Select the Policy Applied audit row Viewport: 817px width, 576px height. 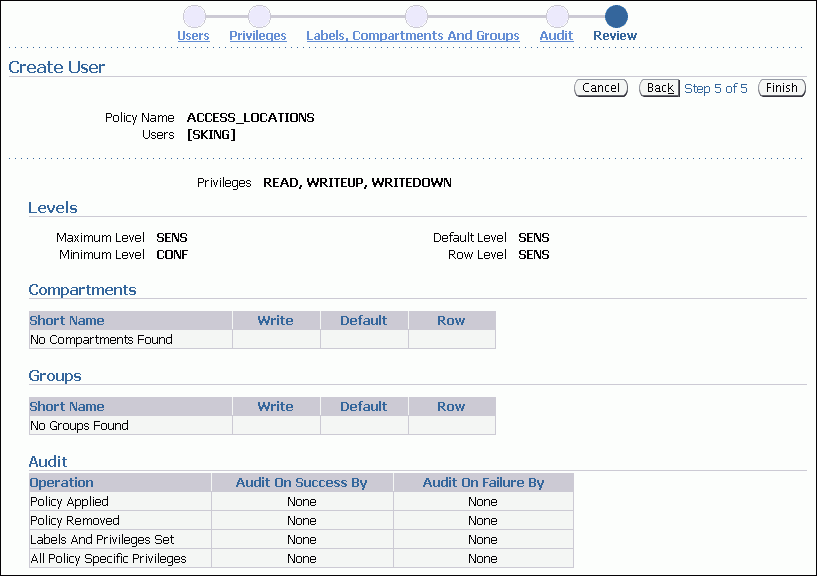point(70,502)
